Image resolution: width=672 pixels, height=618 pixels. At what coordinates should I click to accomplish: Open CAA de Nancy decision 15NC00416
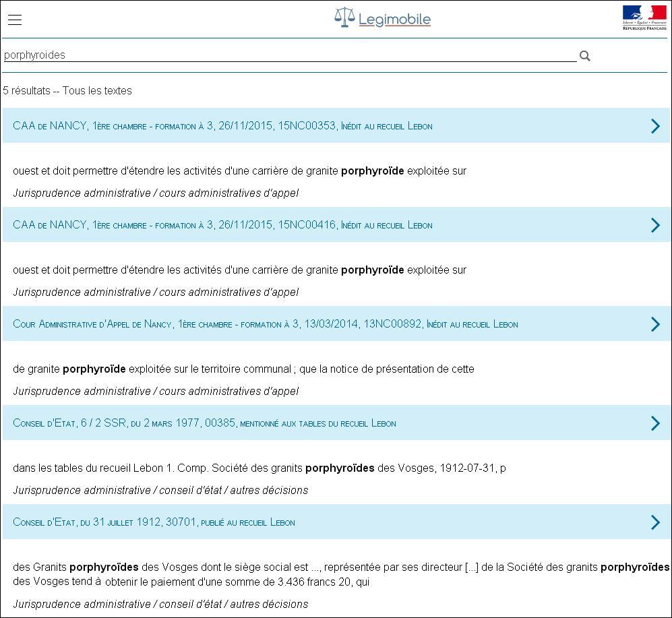coord(222,225)
